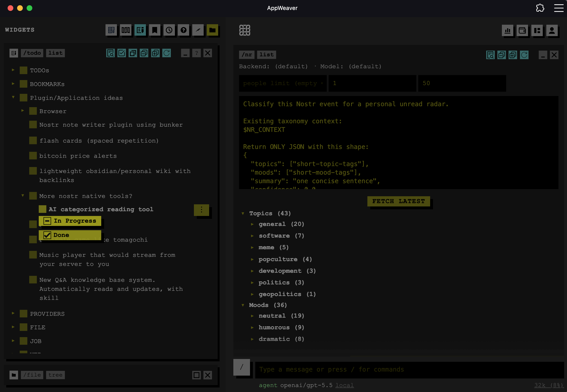This screenshot has width=567, height=392.
Task: Click the checkmark box icon in todo panel
Action: [x=122, y=53]
